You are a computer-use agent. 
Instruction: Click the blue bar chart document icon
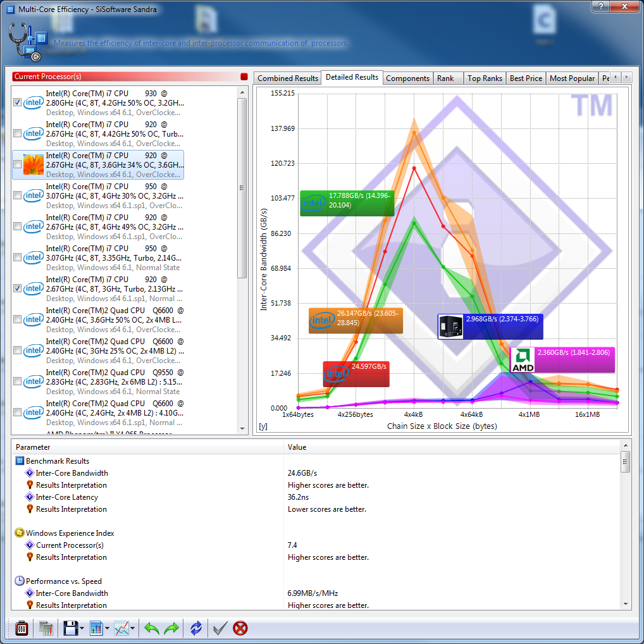96,628
